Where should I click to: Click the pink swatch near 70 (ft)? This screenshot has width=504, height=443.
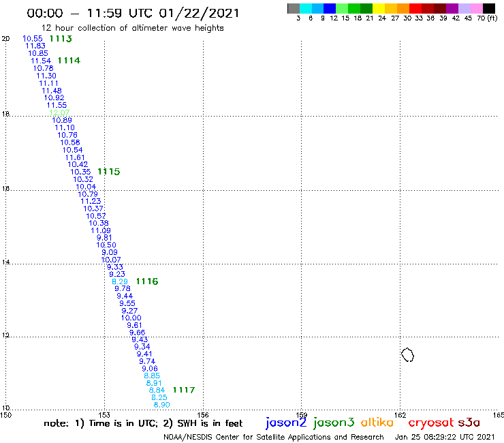(477, 8)
